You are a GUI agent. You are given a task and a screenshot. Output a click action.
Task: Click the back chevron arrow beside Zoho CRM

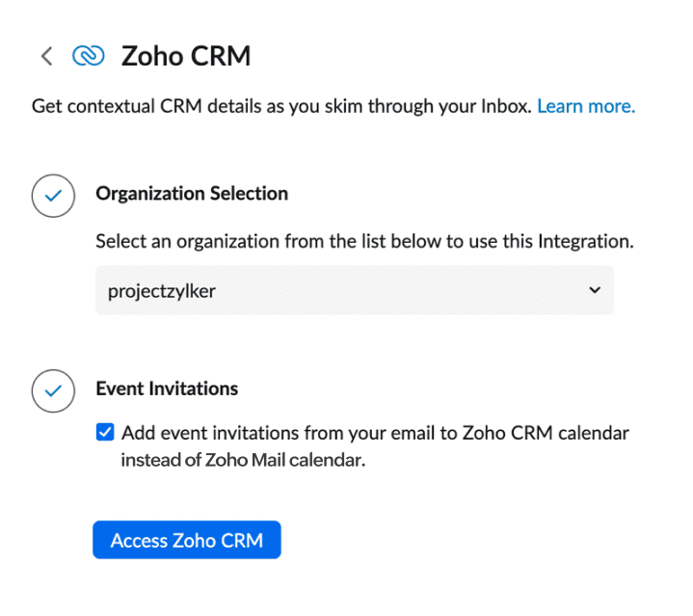tap(45, 56)
